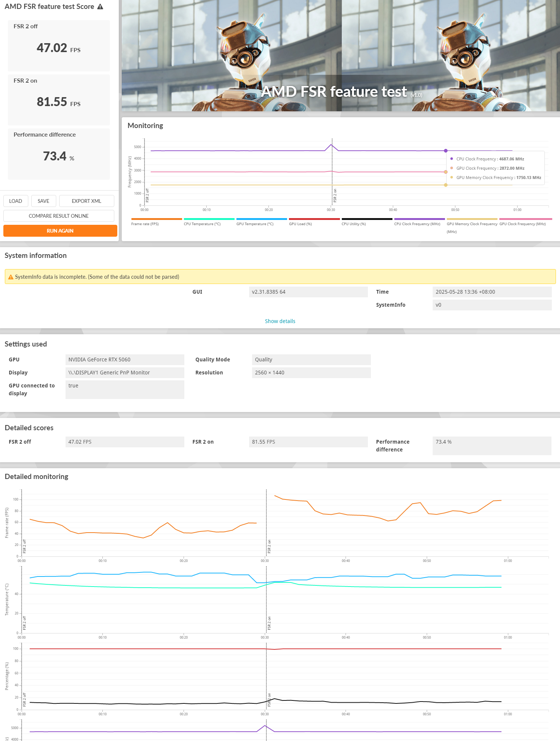Click the orange RUN AGAIN button
The width and height of the screenshot is (560, 741).
pyautogui.click(x=60, y=231)
